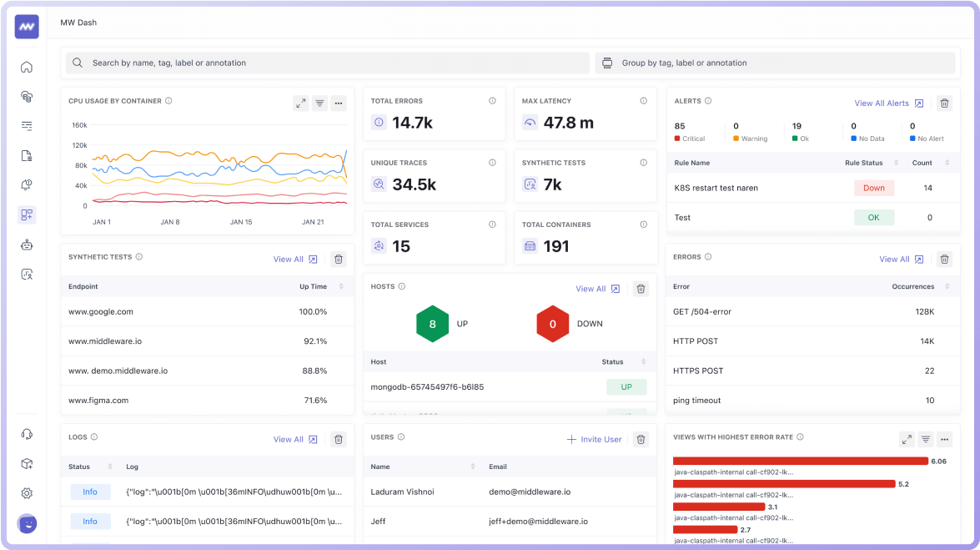Select Laduram Vishnoi user row
The image size is (980, 550).
[510, 492]
